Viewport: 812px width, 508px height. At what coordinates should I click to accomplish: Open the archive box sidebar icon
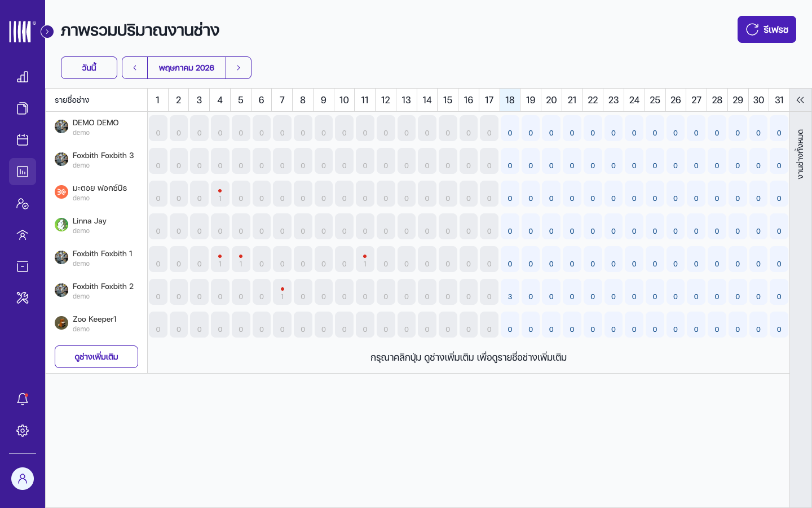click(x=23, y=266)
